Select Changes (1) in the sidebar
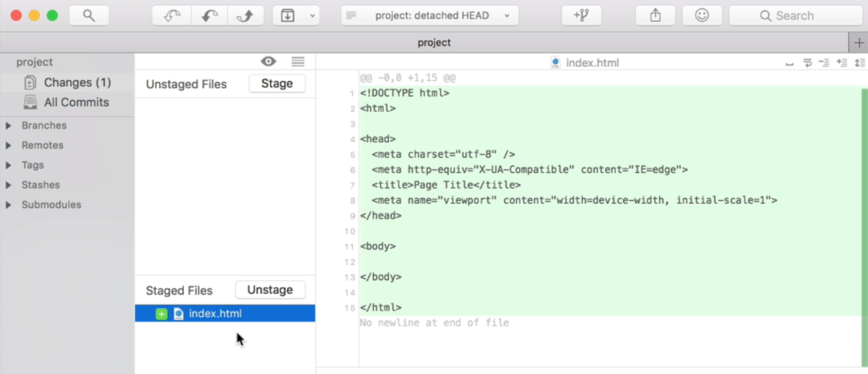This screenshot has width=868, height=374. pyautogui.click(x=77, y=82)
